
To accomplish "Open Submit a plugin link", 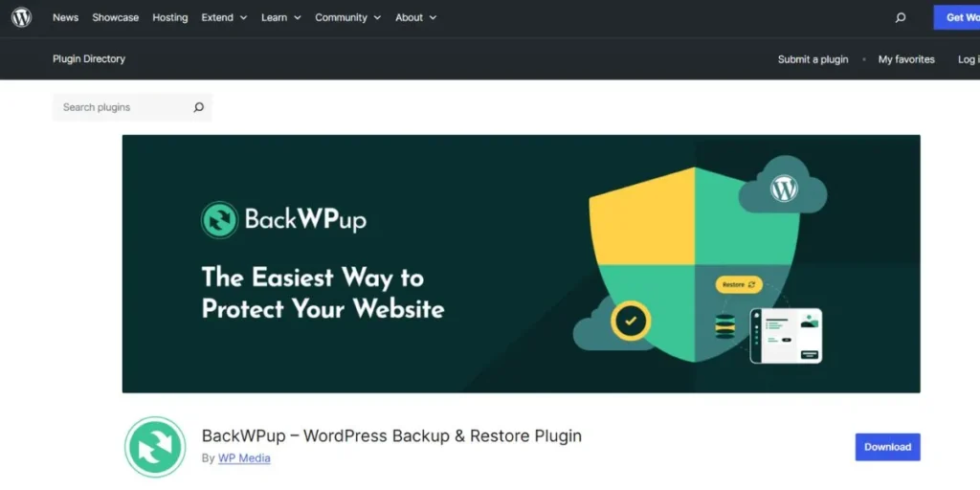I will click(813, 59).
